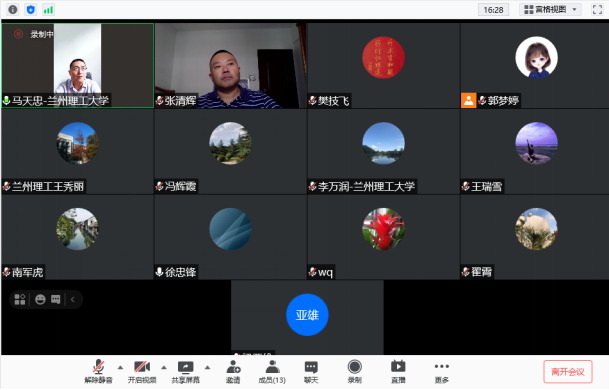
Task: Click wq red flower avatar
Action: tap(383, 229)
